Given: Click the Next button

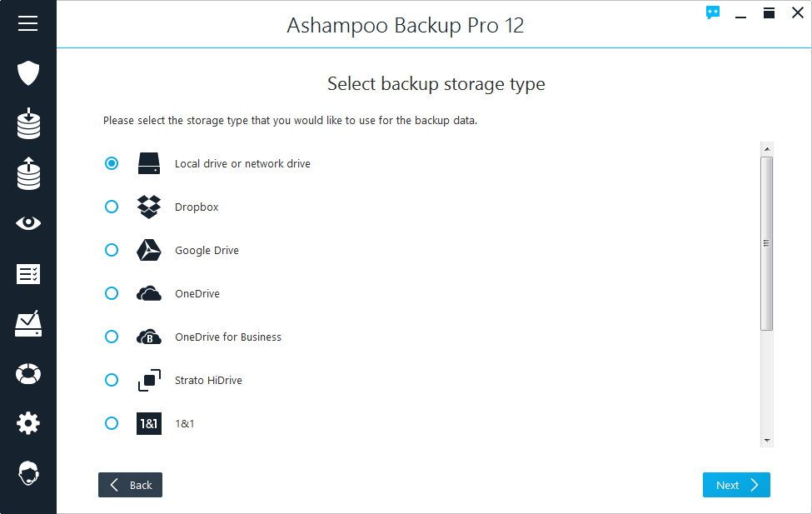Looking at the screenshot, I should click(736, 485).
